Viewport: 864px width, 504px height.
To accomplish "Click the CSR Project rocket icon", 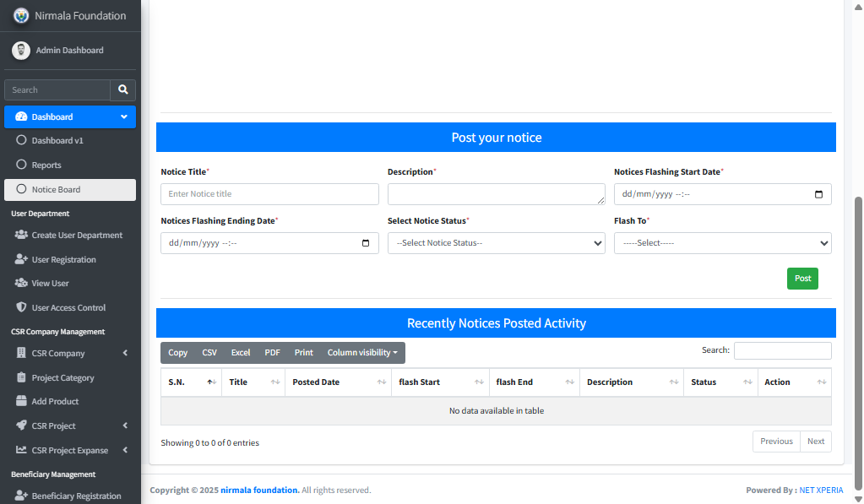I will 21,426.
